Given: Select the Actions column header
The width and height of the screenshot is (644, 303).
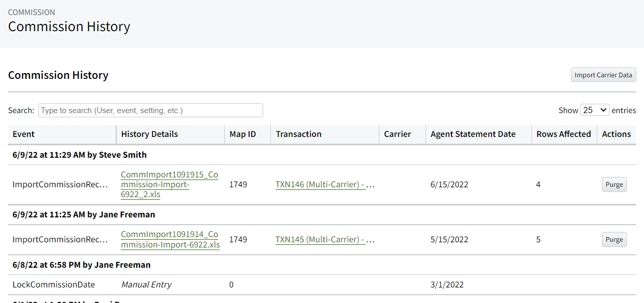Looking at the screenshot, I should pos(616,134).
